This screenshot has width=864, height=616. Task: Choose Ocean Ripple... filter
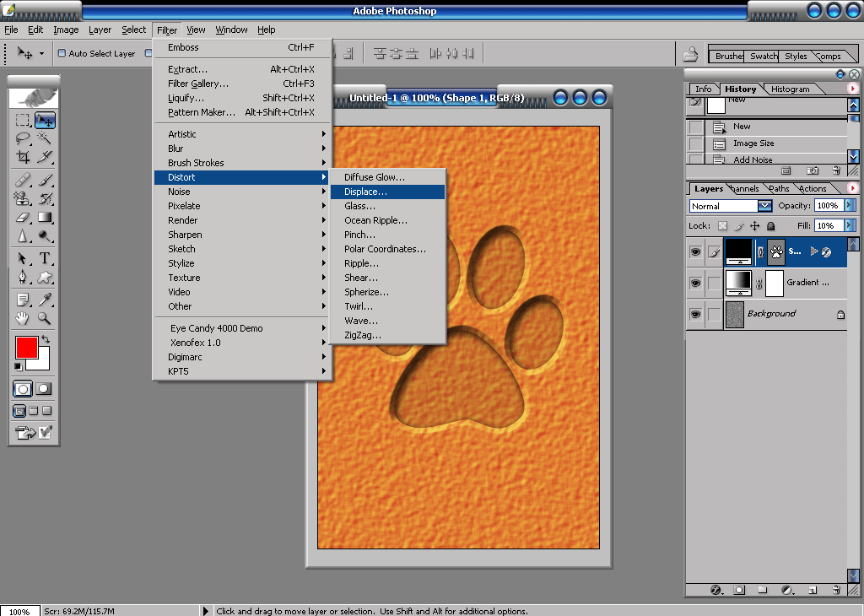(x=388, y=220)
